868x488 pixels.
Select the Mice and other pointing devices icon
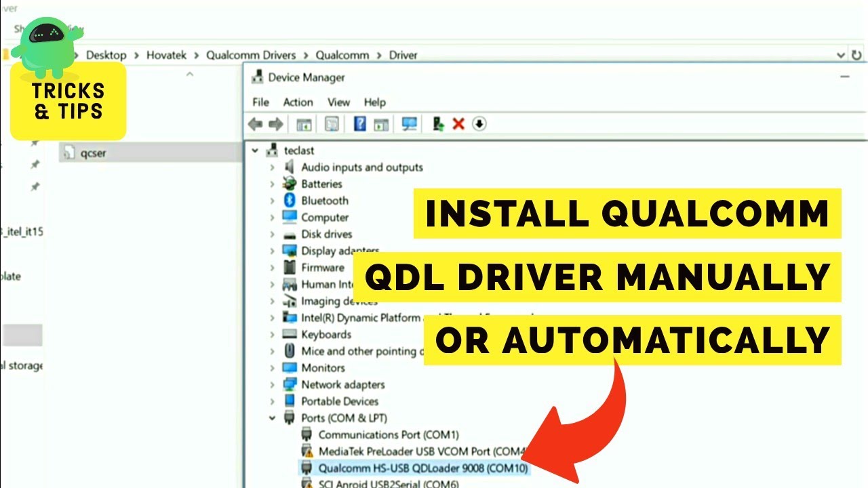coord(290,351)
